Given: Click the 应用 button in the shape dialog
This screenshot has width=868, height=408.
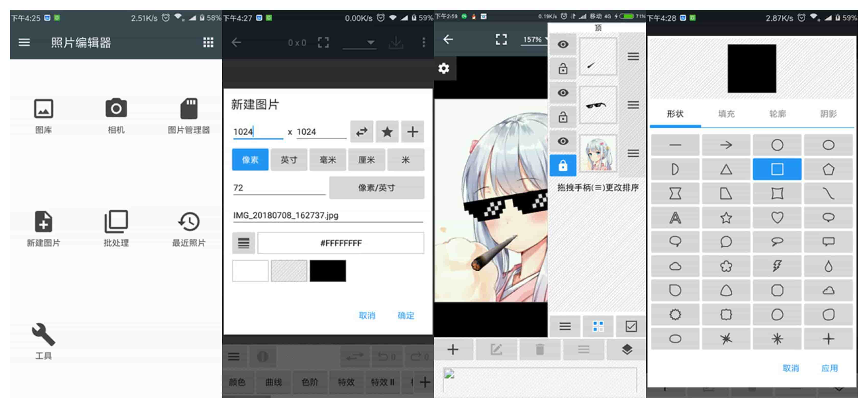Looking at the screenshot, I should (x=829, y=368).
